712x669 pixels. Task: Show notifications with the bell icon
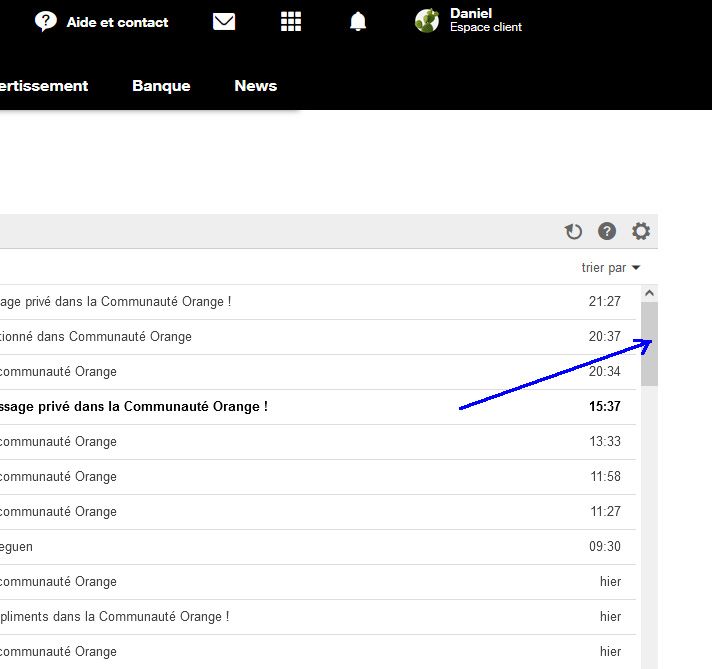coord(357,22)
